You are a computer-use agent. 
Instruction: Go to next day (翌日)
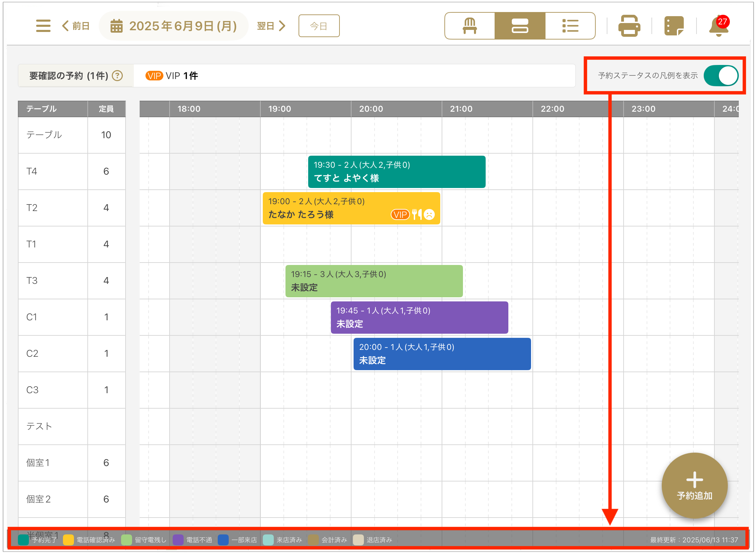click(271, 26)
